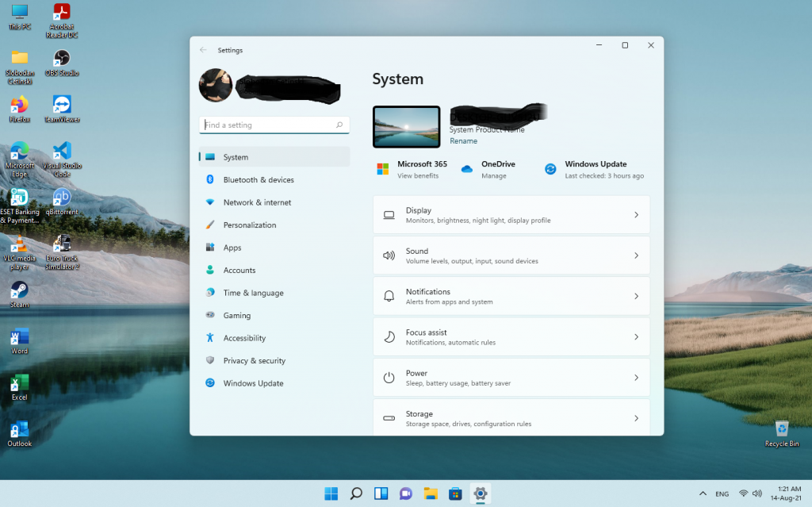The image size is (812, 507).
Task: Click the Rename link under PC name
Action: [x=463, y=141]
